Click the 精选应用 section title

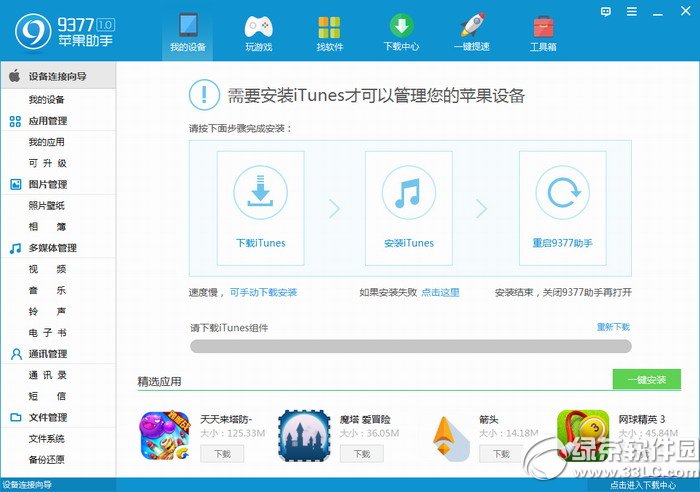tap(159, 381)
